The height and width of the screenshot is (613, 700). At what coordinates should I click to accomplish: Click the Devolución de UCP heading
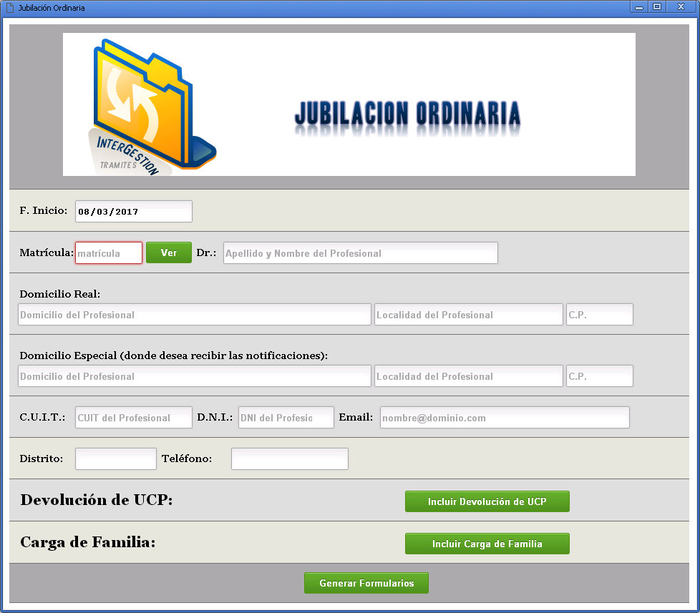tap(97, 500)
